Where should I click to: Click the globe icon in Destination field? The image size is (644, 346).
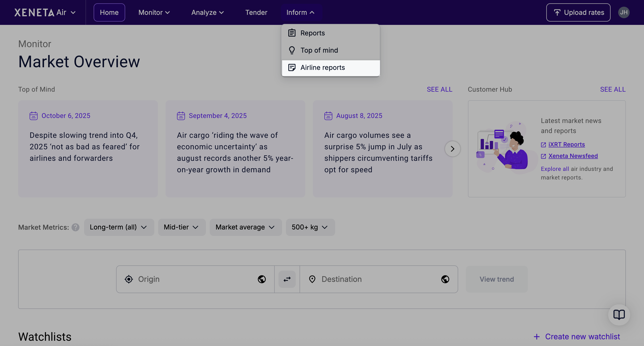tap(445, 279)
